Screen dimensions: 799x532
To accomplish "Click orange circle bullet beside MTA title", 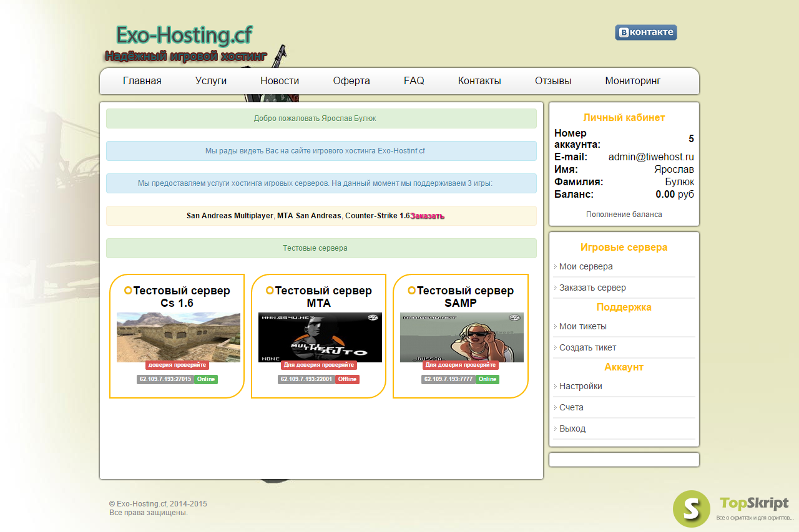I will 270,291.
